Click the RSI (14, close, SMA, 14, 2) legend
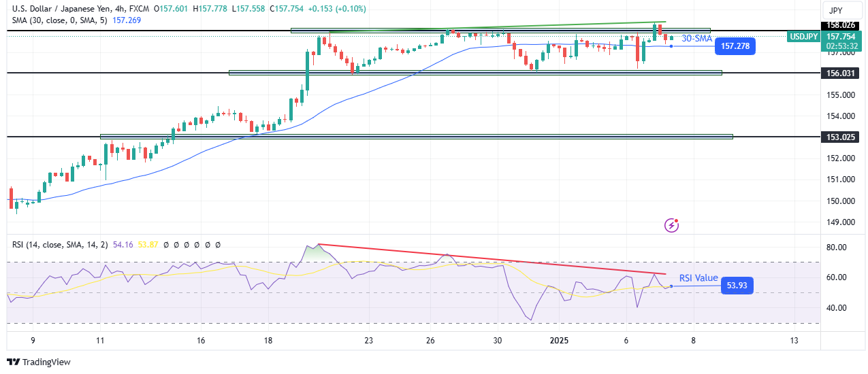The height and width of the screenshot is (374, 868). (x=59, y=244)
